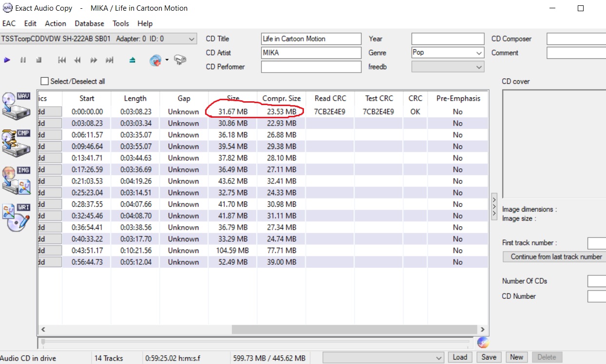The width and height of the screenshot is (606, 364).
Task: Fast forward the current track
Action: 94,60
